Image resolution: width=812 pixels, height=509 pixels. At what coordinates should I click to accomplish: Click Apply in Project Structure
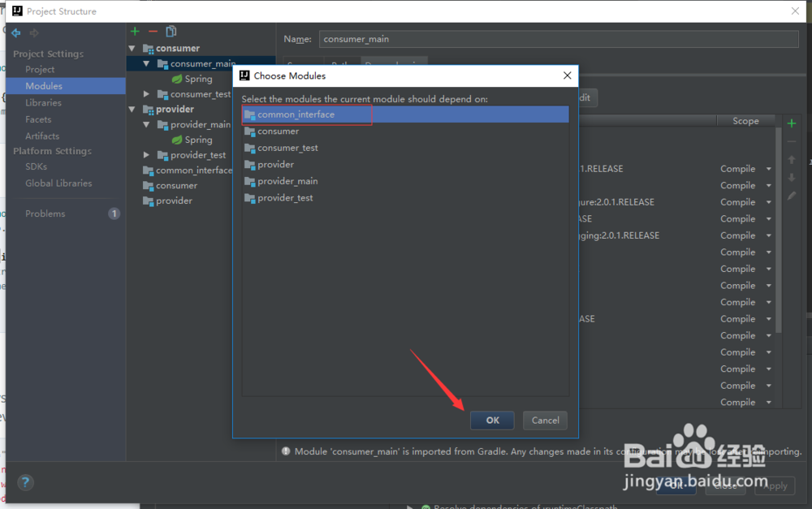(x=775, y=485)
